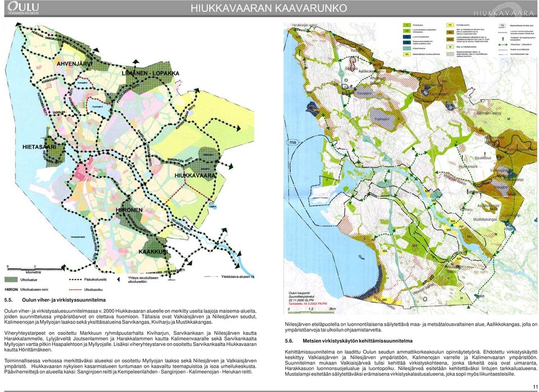
Task: Click the yellow RP legend swatch
Action: tap(450, 25)
